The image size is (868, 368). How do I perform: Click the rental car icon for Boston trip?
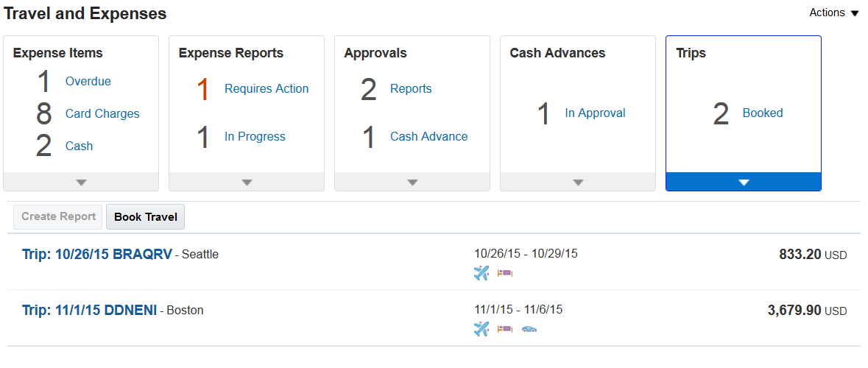529,329
